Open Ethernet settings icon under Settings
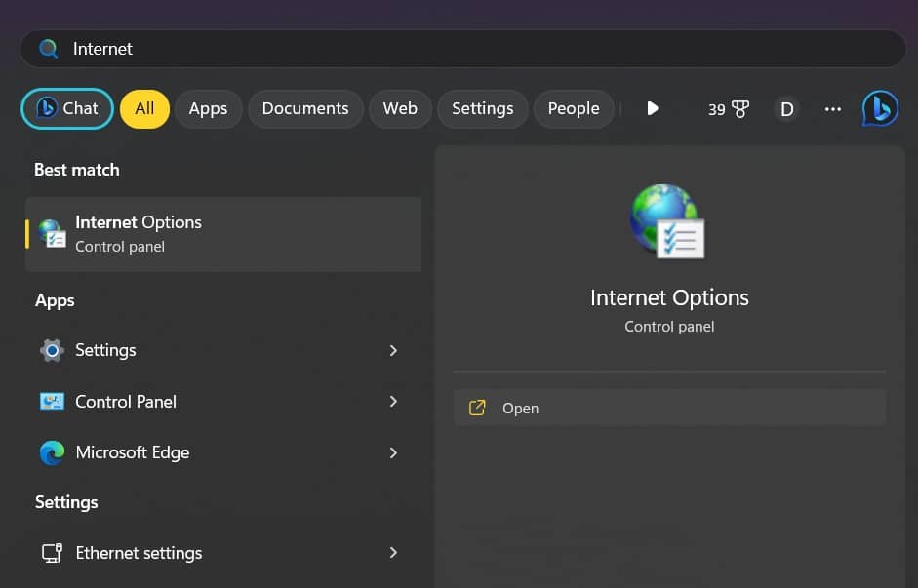Viewport: 918px width, 588px height. point(51,553)
